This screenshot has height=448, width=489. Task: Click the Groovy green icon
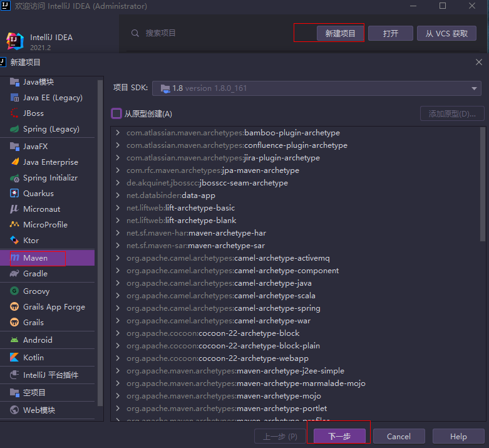pyautogui.click(x=14, y=291)
